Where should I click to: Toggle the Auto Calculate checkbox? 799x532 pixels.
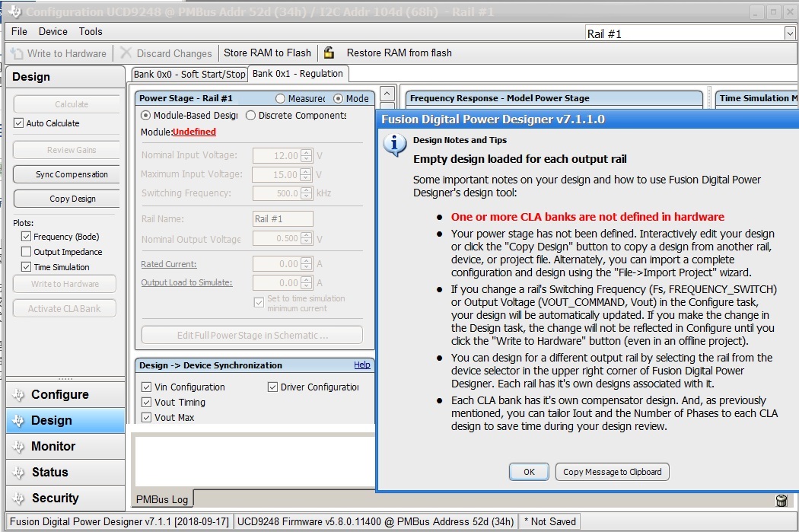click(19, 123)
